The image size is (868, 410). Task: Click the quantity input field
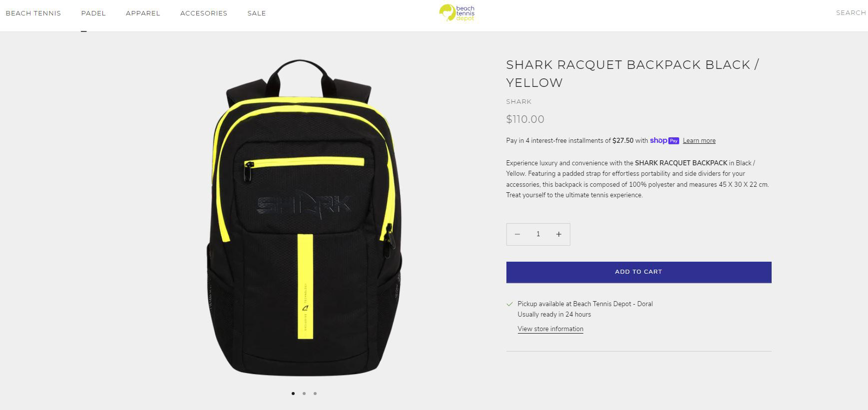click(x=538, y=234)
